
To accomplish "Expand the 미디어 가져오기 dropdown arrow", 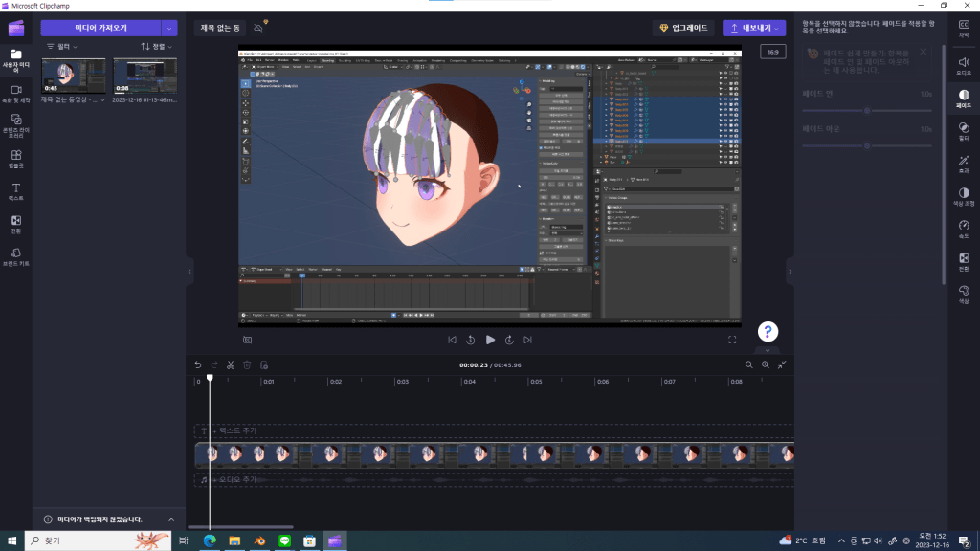I will [169, 28].
